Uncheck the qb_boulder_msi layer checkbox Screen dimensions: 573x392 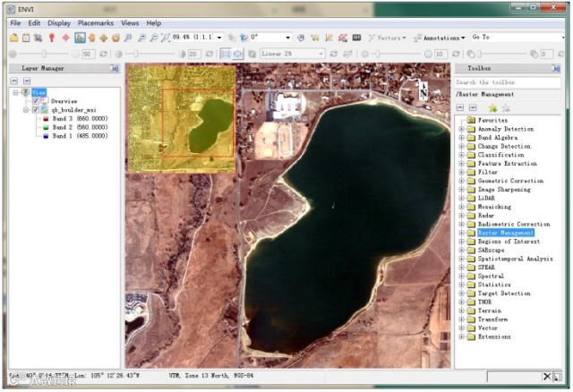(x=37, y=110)
